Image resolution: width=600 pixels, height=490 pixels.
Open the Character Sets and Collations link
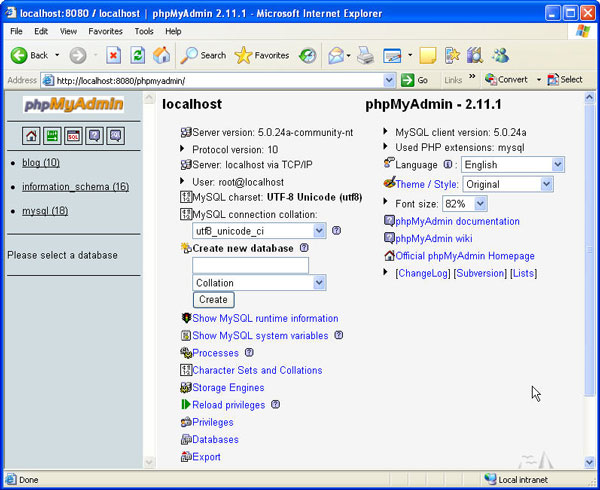coord(257,370)
